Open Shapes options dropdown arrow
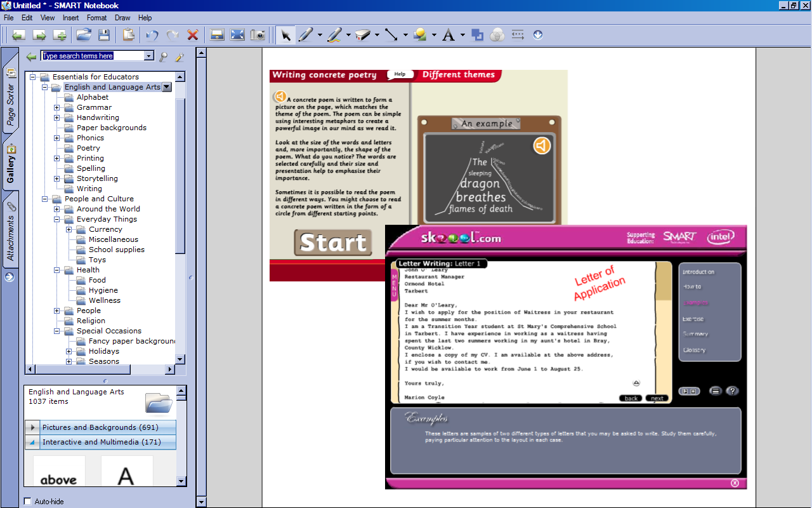Viewport: 812px width, 508px height. tap(434, 35)
